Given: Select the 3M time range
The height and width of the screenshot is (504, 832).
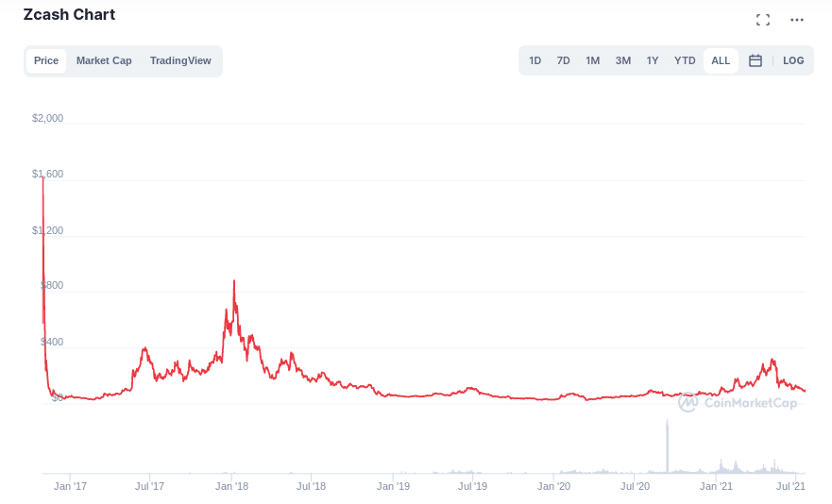Looking at the screenshot, I should [x=623, y=60].
